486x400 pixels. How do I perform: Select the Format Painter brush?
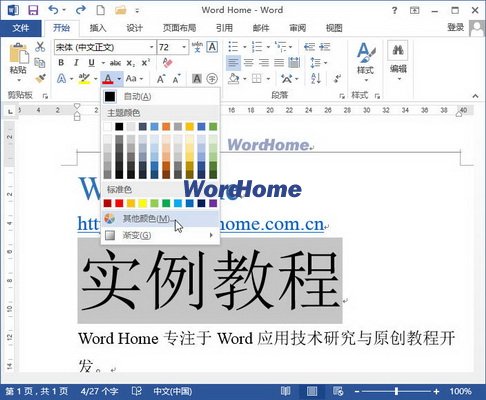[40, 79]
